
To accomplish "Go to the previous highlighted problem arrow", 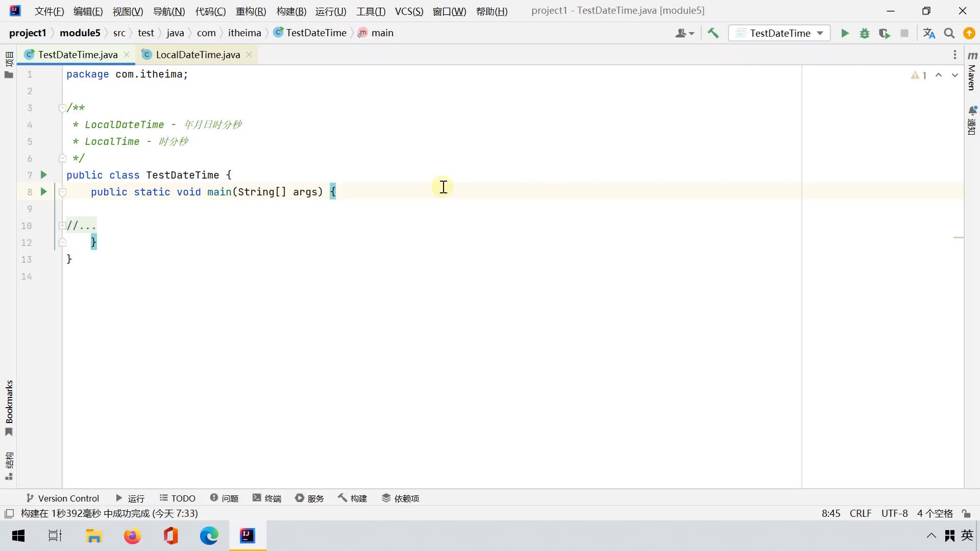I will [x=939, y=75].
